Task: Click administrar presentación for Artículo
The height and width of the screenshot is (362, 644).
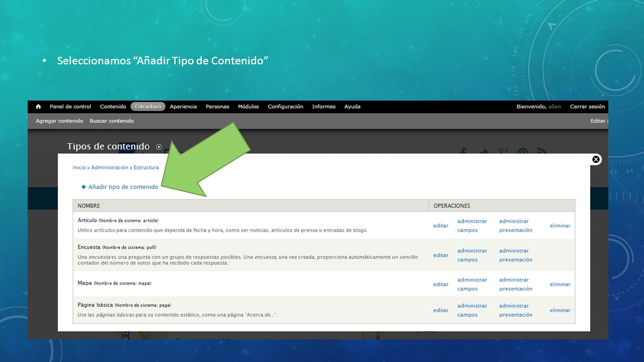Action: [x=516, y=226]
